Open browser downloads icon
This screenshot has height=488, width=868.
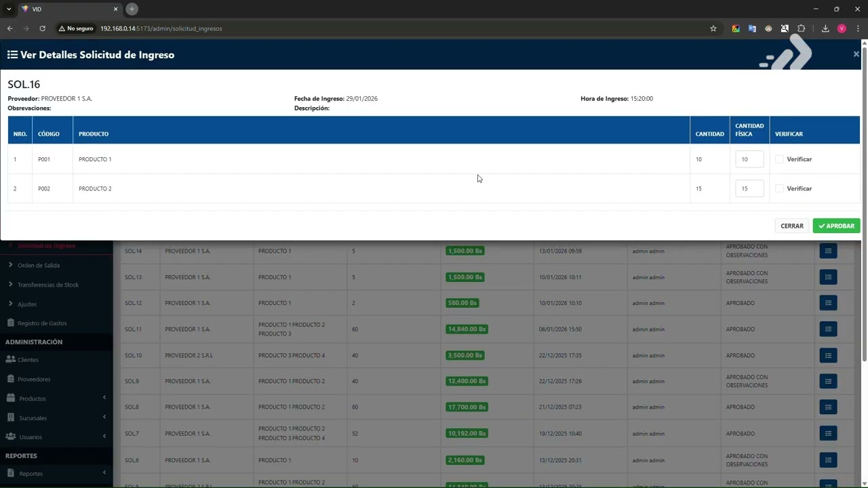pyautogui.click(x=825, y=28)
